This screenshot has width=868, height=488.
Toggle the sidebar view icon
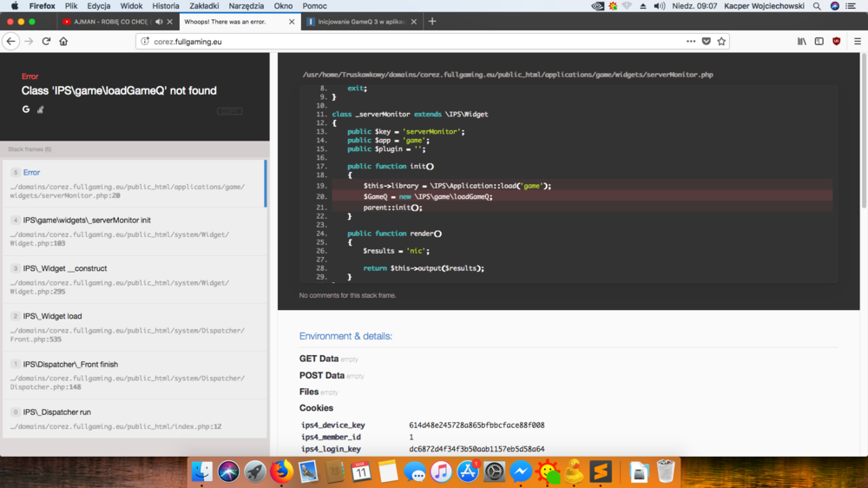click(819, 41)
